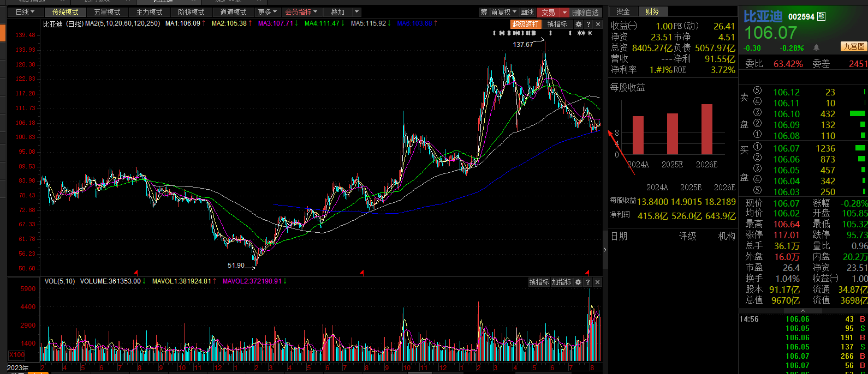Switch to 五星模式 mode
The width and height of the screenshot is (868, 374).
pyautogui.click(x=107, y=12)
